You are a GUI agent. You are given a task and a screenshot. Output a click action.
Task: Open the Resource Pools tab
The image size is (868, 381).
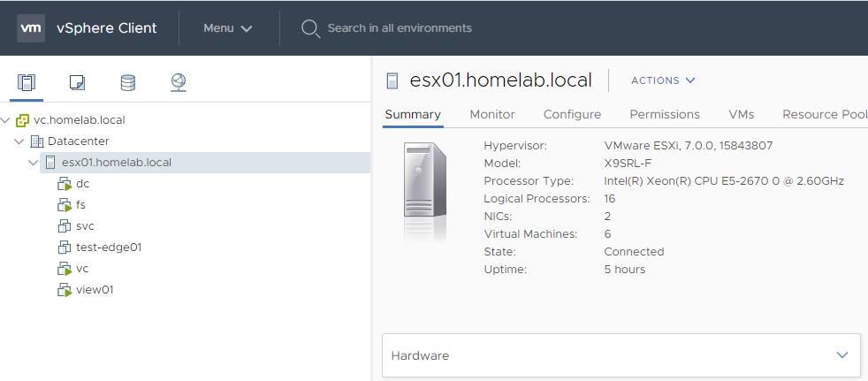(x=825, y=115)
